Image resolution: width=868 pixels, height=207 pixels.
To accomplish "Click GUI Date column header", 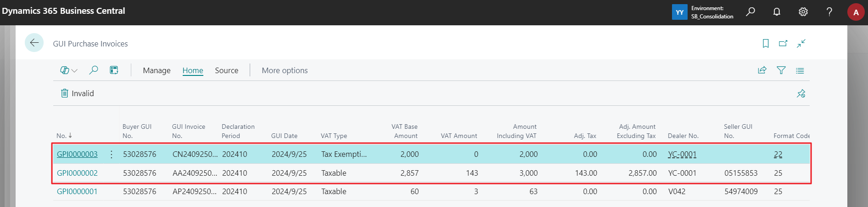I will point(284,136).
